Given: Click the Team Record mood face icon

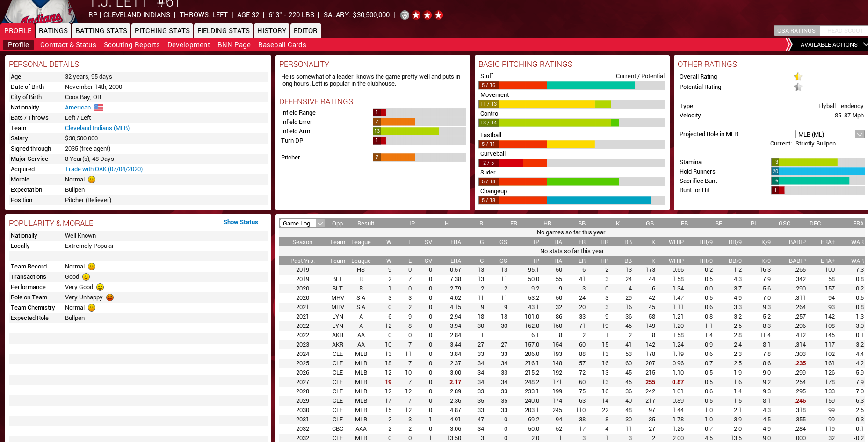Looking at the screenshot, I should point(92,267).
